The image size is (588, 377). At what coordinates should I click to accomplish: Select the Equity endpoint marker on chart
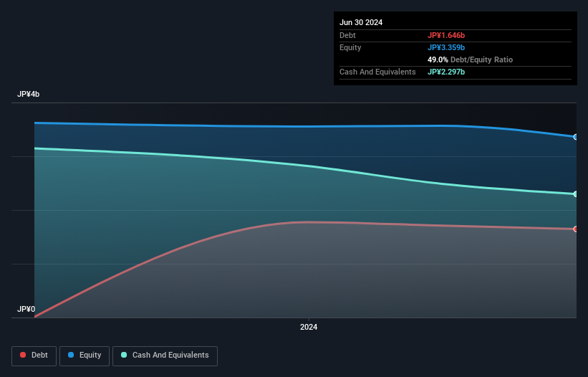pos(576,137)
